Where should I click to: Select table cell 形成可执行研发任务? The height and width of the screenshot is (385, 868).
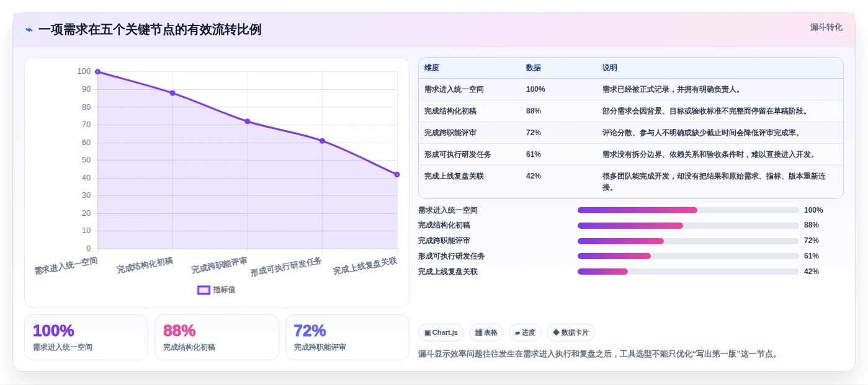458,154
